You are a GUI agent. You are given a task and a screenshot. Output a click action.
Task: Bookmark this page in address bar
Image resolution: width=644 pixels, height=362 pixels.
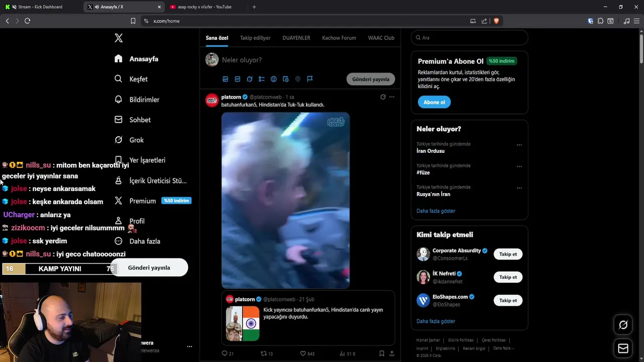pos(133,21)
